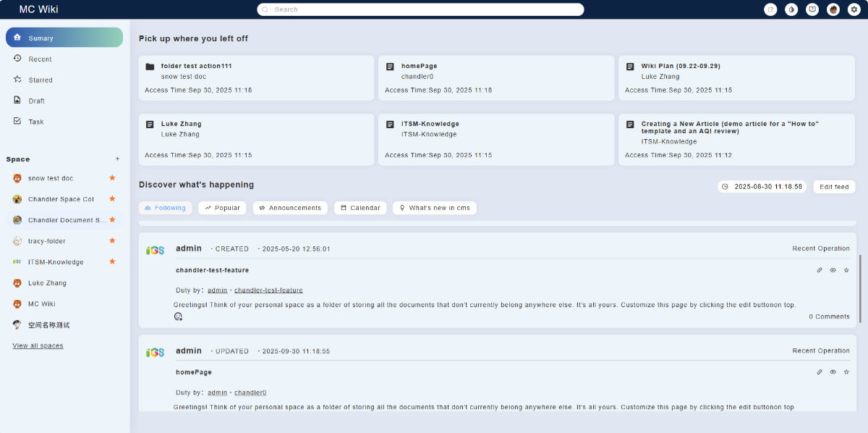The width and height of the screenshot is (868, 433).
Task: Open the homePage recent card by chandler0
Action: [x=496, y=78]
